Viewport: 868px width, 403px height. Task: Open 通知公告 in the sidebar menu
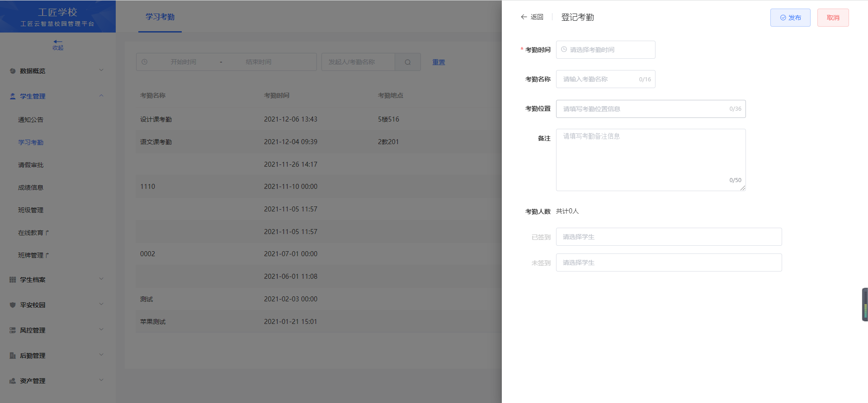pyautogui.click(x=31, y=120)
